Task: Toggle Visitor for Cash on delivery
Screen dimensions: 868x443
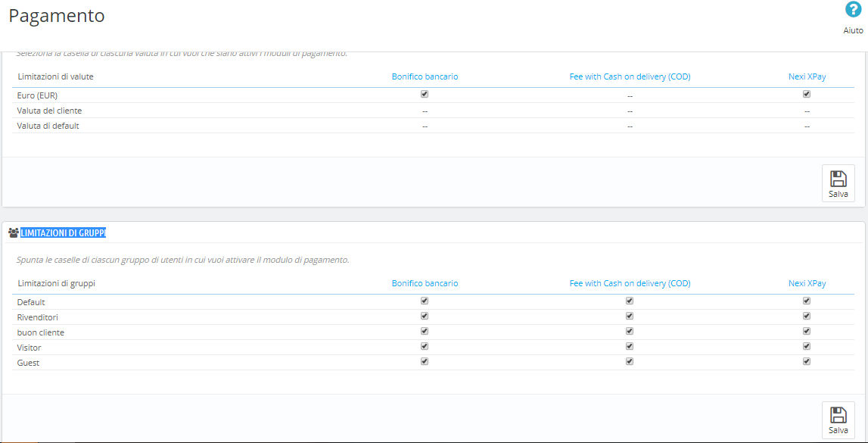Action: tap(630, 346)
